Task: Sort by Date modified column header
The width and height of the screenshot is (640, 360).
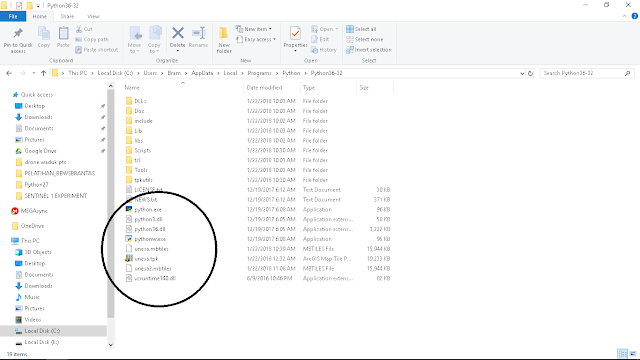Action: pyautogui.click(x=264, y=88)
